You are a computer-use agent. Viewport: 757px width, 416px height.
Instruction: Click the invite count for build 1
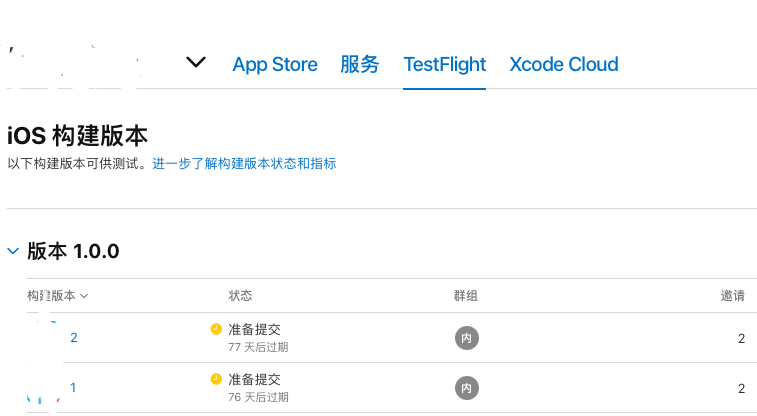(x=741, y=388)
